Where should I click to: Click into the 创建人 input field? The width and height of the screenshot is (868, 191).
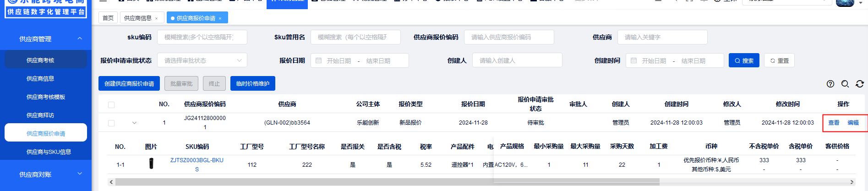(517, 60)
